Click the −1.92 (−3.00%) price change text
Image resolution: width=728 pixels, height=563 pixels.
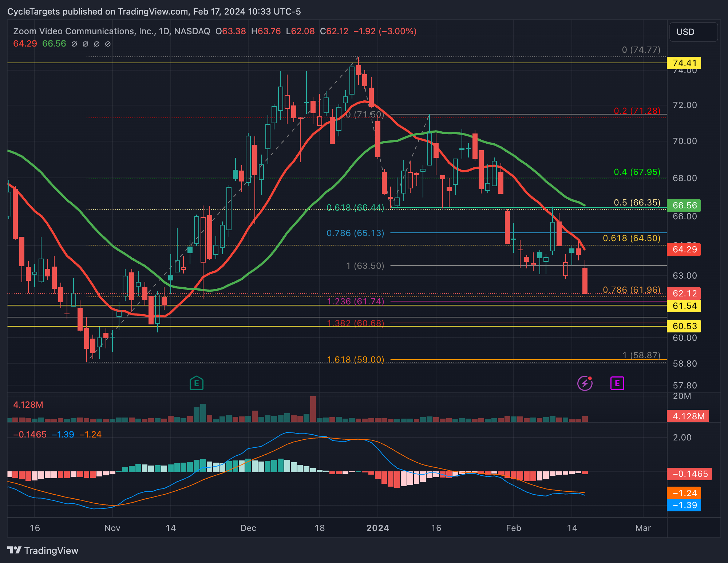click(385, 31)
